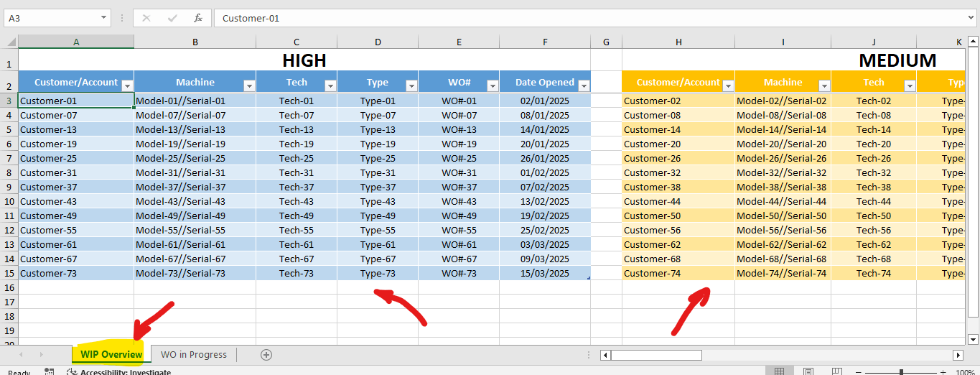Select cell Type-37
Image resolution: width=980 pixels, height=375 pixels.
378,187
